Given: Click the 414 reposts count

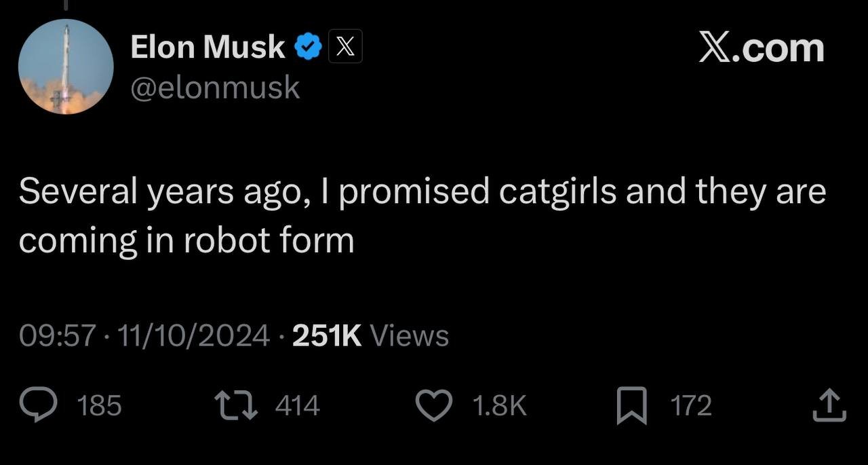Looking at the screenshot, I should click(297, 406).
